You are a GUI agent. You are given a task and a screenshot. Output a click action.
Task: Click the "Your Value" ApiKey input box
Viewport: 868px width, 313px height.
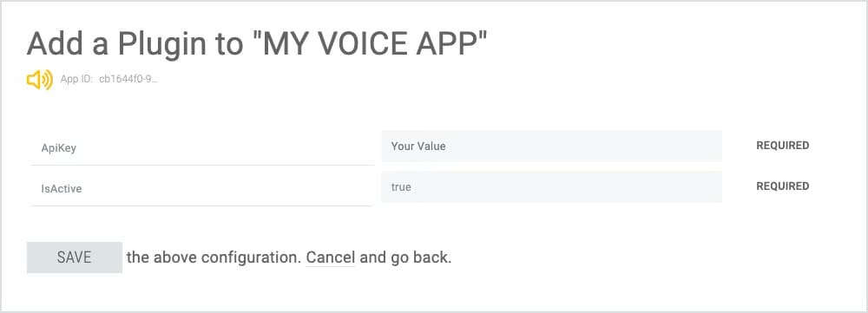[551, 146]
